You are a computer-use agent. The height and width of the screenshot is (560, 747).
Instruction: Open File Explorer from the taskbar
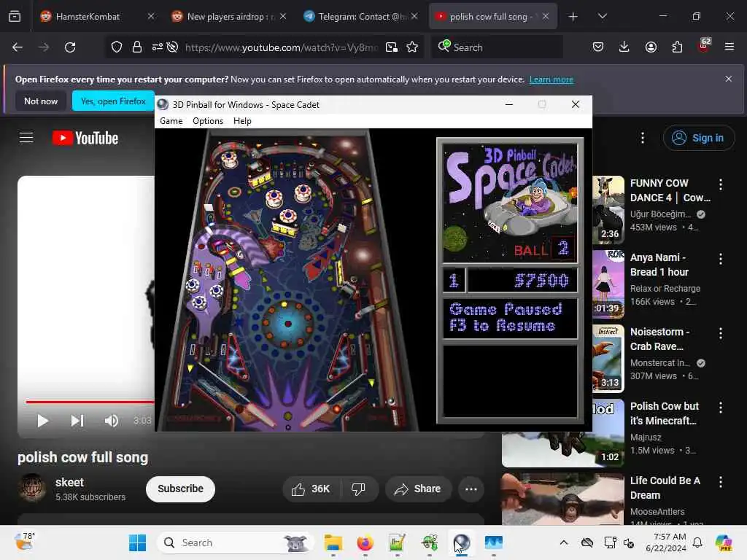(333, 542)
